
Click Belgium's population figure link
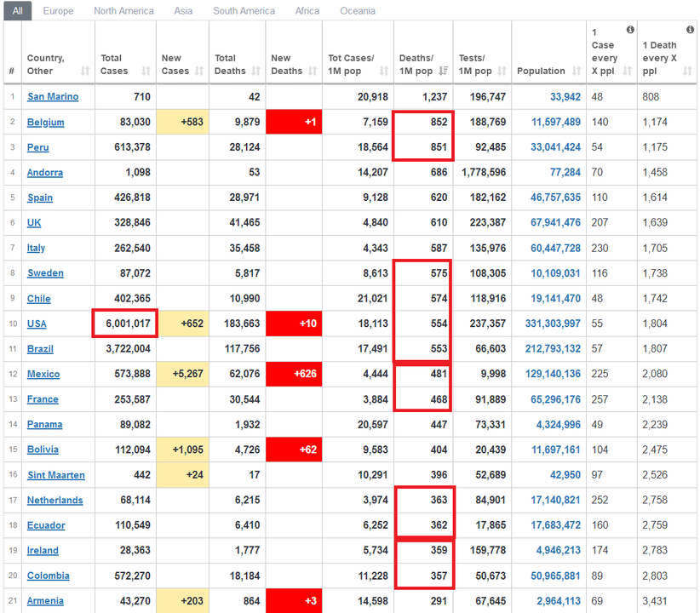(x=555, y=123)
